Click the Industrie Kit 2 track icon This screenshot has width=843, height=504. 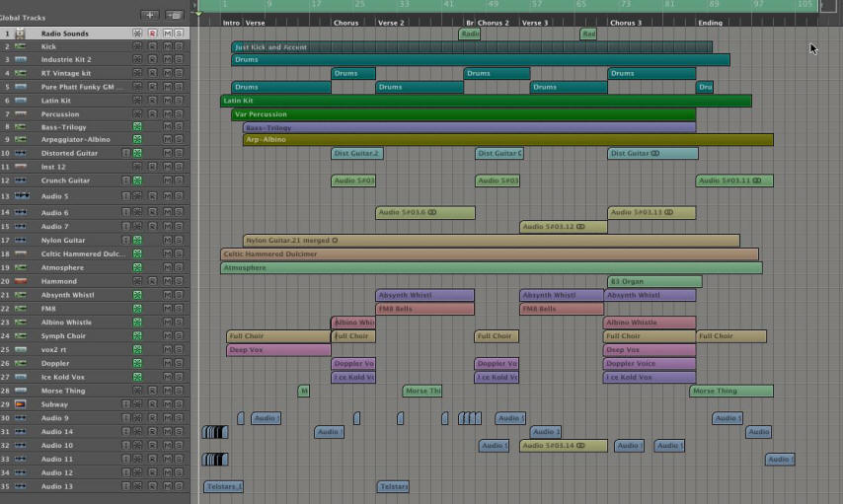coord(21,59)
